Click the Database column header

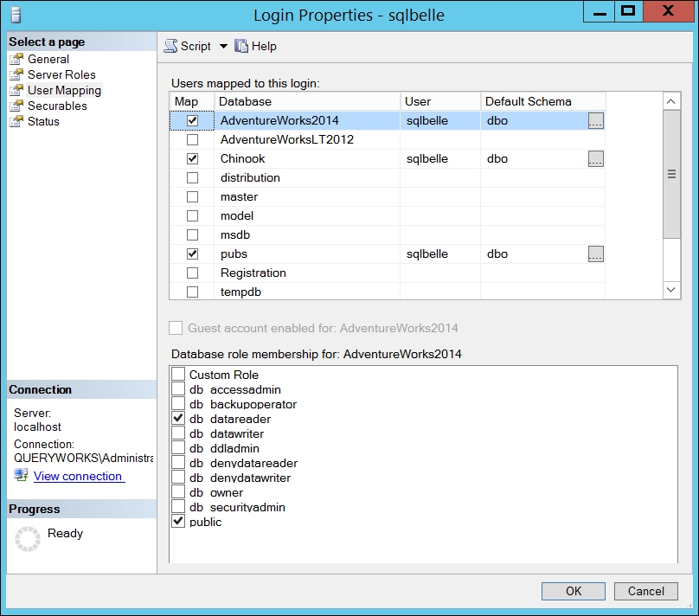[x=307, y=101]
